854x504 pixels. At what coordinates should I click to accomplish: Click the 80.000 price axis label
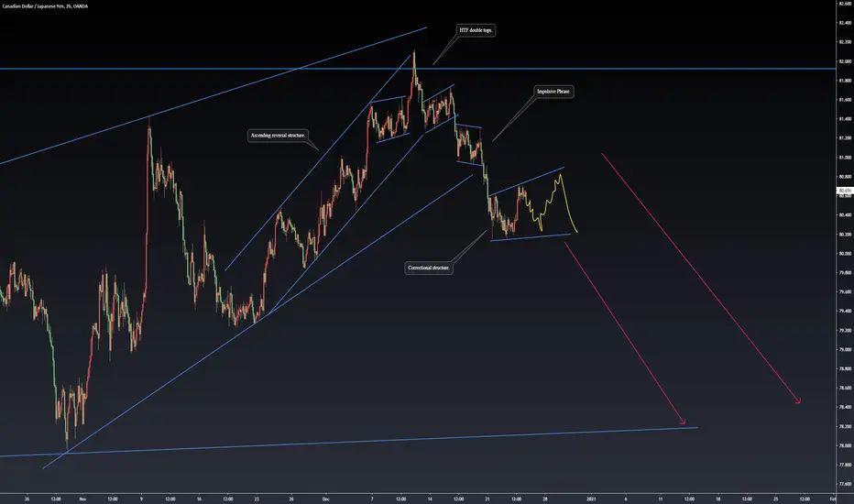coord(845,253)
